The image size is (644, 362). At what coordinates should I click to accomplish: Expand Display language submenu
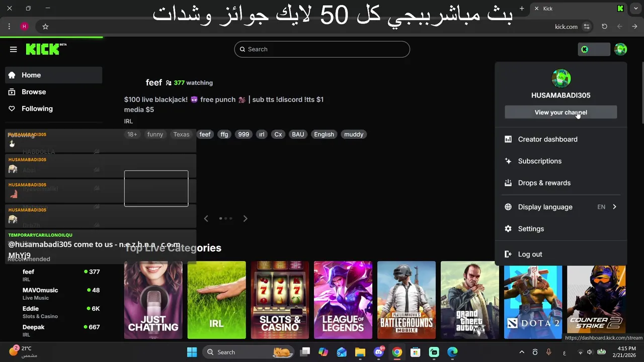[x=561, y=207]
